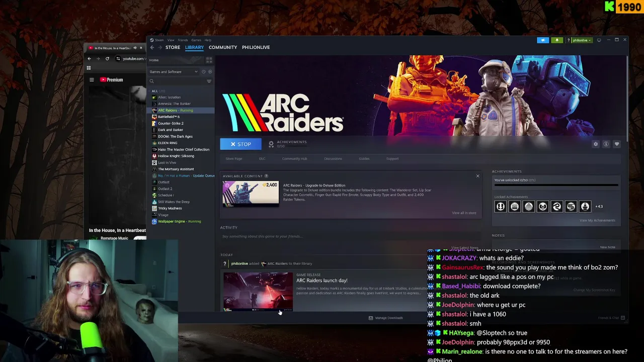Screen dimensions: 644x362
Task: Switch to the STORE tab
Action: (x=173, y=47)
